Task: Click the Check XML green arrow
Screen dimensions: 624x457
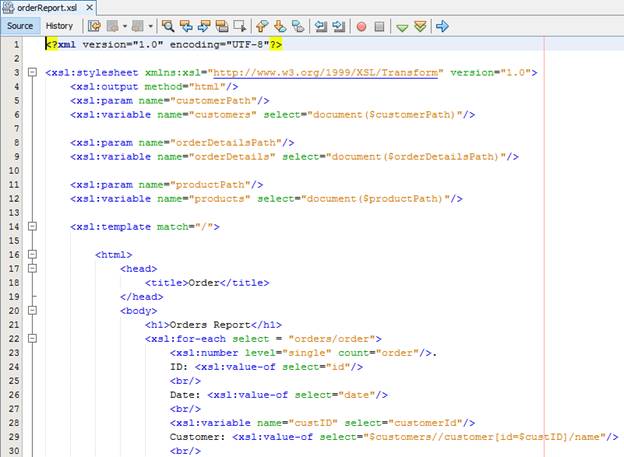Action: (x=402, y=27)
